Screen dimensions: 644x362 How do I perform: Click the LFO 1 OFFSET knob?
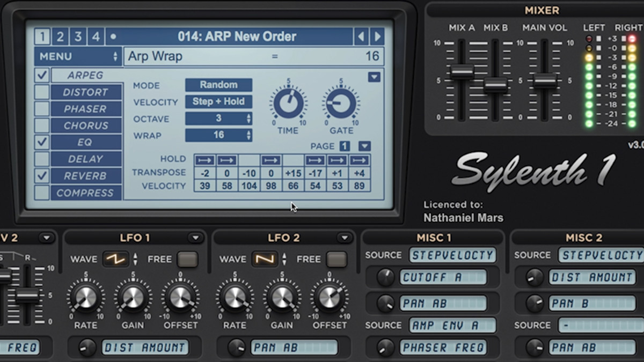(x=180, y=297)
